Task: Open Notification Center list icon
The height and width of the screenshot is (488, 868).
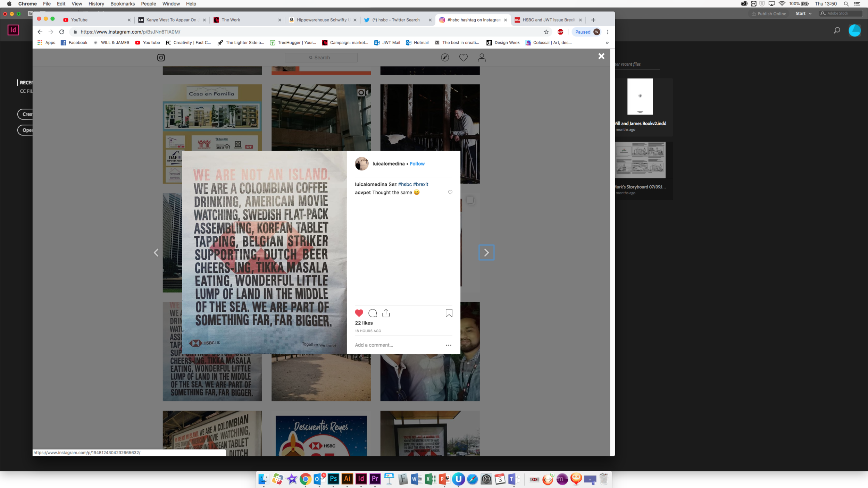Action: click(857, 4)
